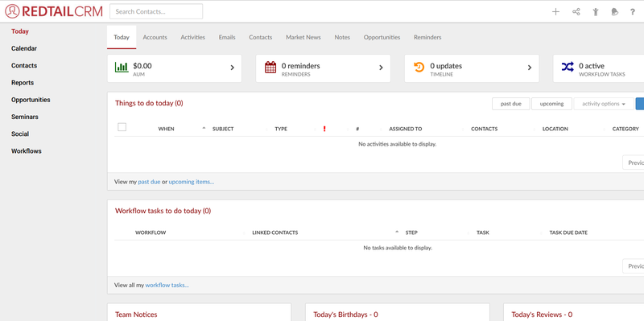The image size is (644, 321).
Task: Click the CONTACTS column header
Action: (x=485, y=129)
